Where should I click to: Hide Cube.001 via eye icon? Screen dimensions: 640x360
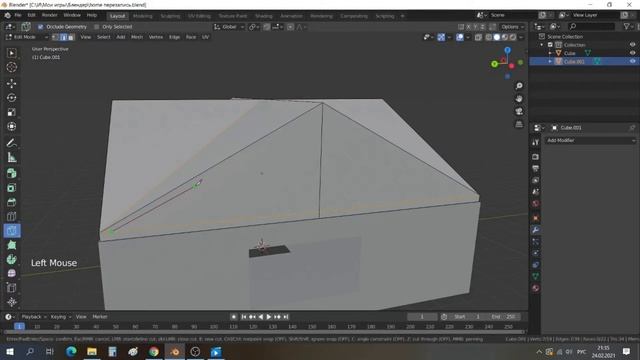[632, 61]
